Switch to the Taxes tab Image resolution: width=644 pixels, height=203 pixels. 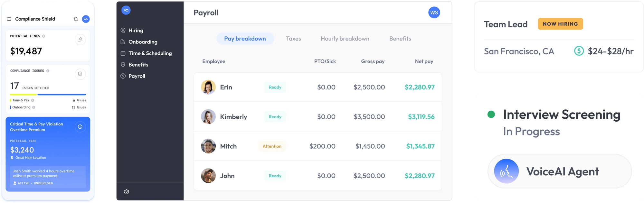click(x=293, y=39)
